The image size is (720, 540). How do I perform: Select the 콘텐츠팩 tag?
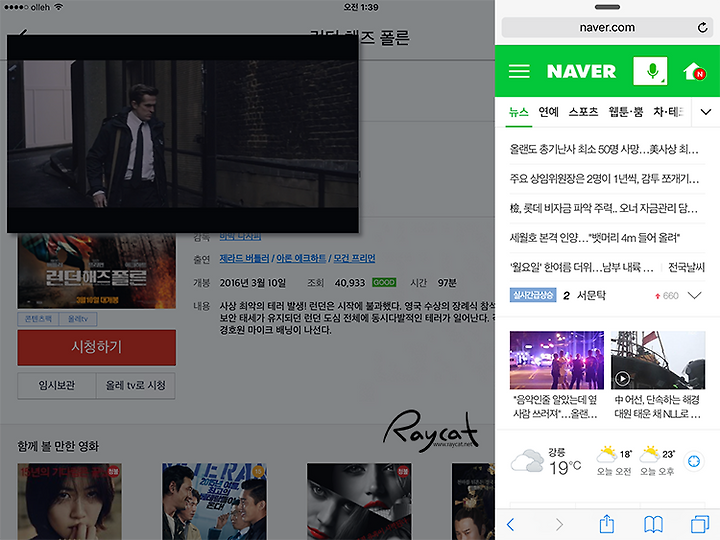[x=38, y=319]
